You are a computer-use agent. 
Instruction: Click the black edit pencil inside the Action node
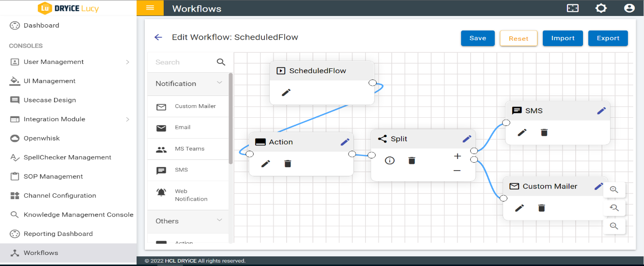265,164
